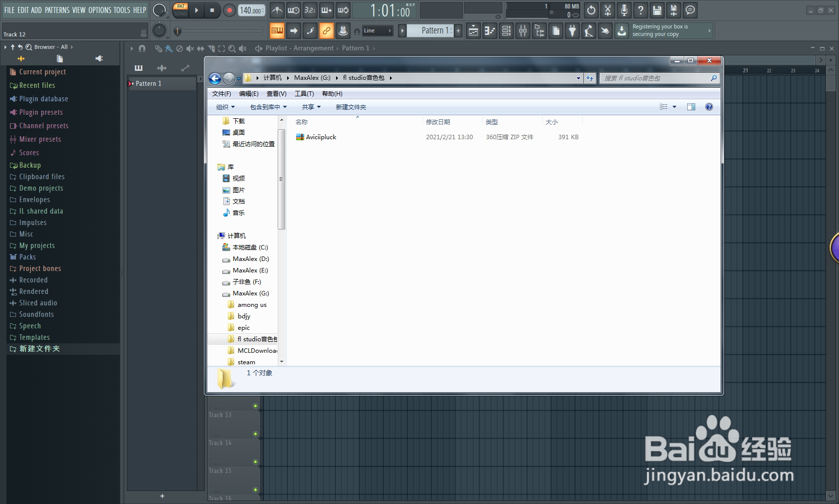Click 新建文件夹 button in Explorer toolbar

[351, 107]
